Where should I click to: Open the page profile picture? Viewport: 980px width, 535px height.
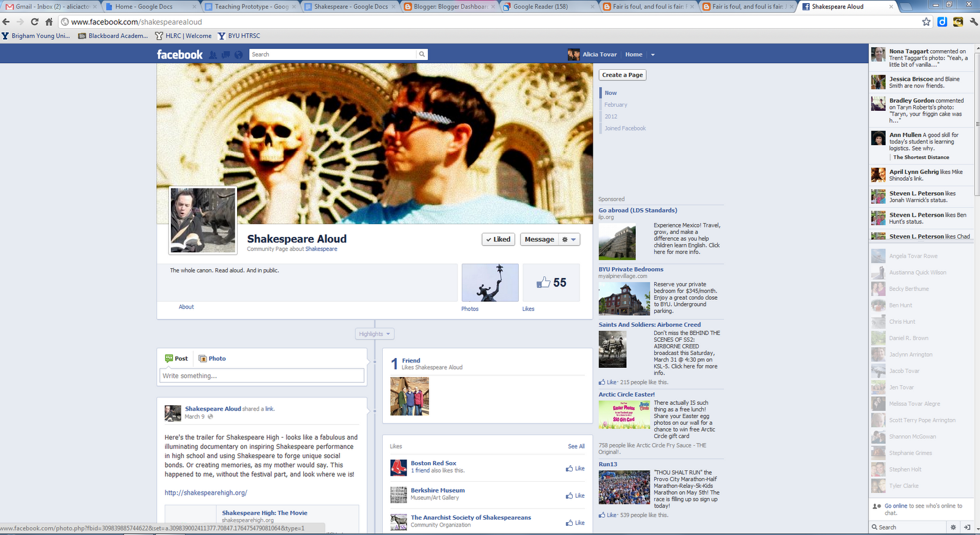[203, 220]
